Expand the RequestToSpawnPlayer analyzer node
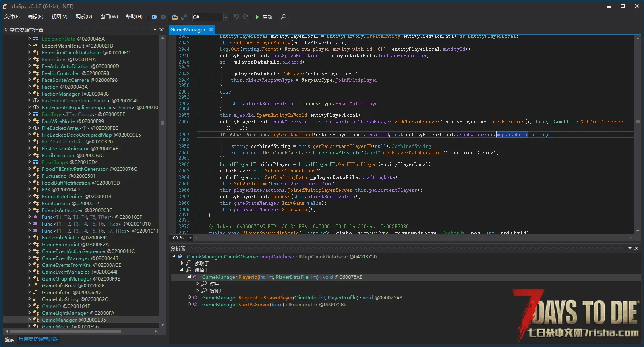Viewport: 644px width, 347px height. (x=189, y=297)
